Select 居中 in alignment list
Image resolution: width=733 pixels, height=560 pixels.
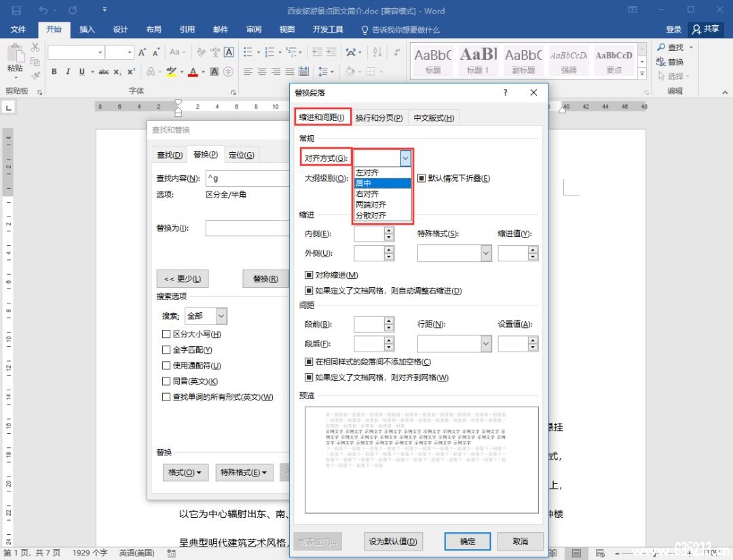[x=382, y=183]
